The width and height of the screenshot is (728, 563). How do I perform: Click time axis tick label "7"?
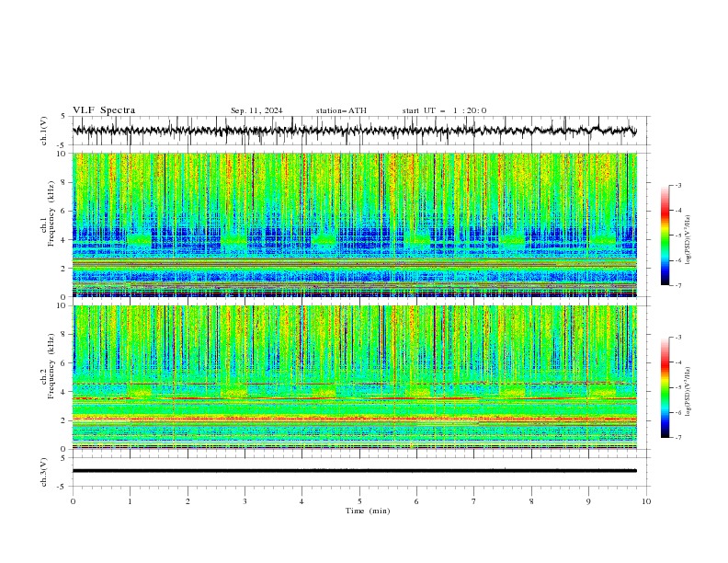click(x=474, y=501)
